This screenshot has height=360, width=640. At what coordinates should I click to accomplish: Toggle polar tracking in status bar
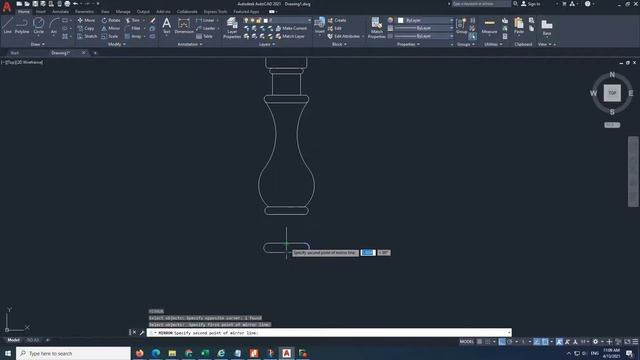point(510,342)
